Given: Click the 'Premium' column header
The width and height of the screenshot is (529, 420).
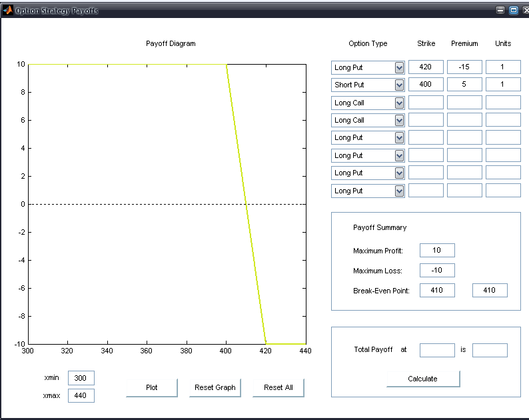Looking at the screenshot, I should (464, 43).
